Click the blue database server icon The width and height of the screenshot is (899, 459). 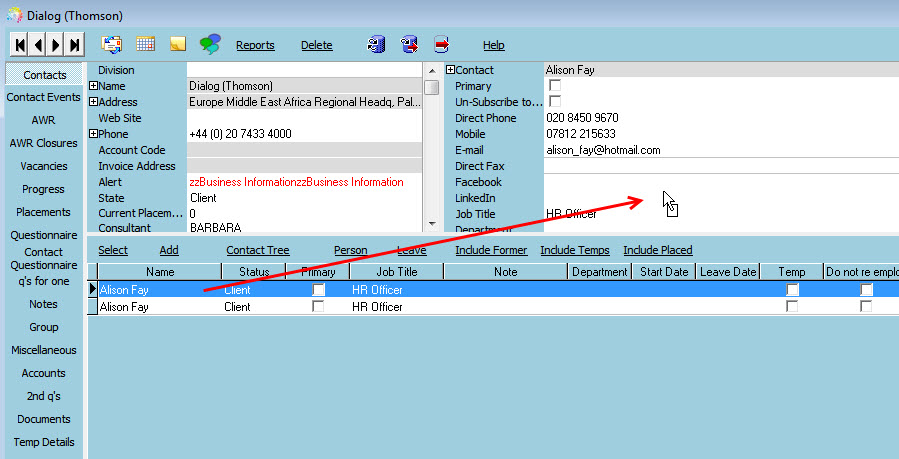(x=376, y=44)
